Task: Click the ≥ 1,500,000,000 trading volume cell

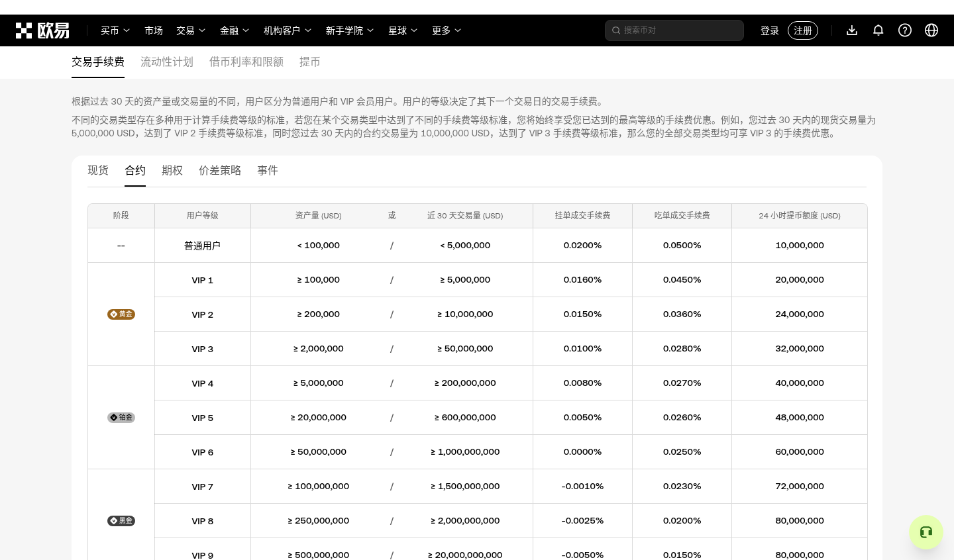Action: tap(465, 487)
